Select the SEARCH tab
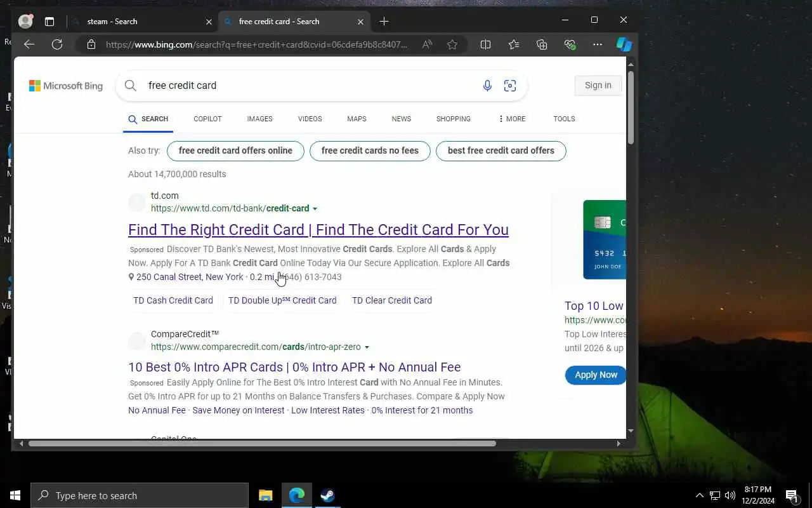Image resolution: width=812 pixels, height=508 pixels. point(148,119)
